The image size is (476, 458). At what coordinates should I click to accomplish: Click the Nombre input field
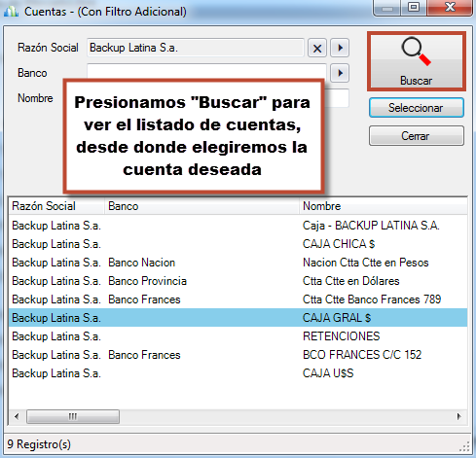click(336, 98)
